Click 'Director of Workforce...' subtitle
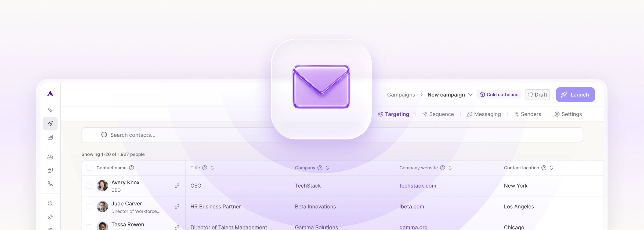Image resolution: width=644 pixels, height=230 pixels. (136, 211)
